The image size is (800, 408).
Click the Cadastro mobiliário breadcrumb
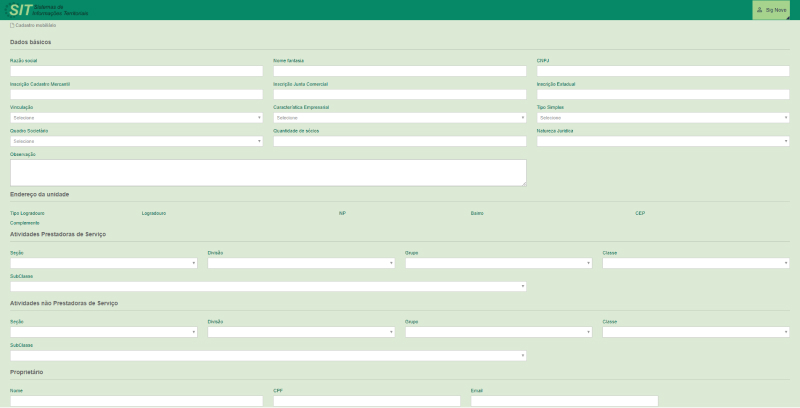(x=40, y=25)
